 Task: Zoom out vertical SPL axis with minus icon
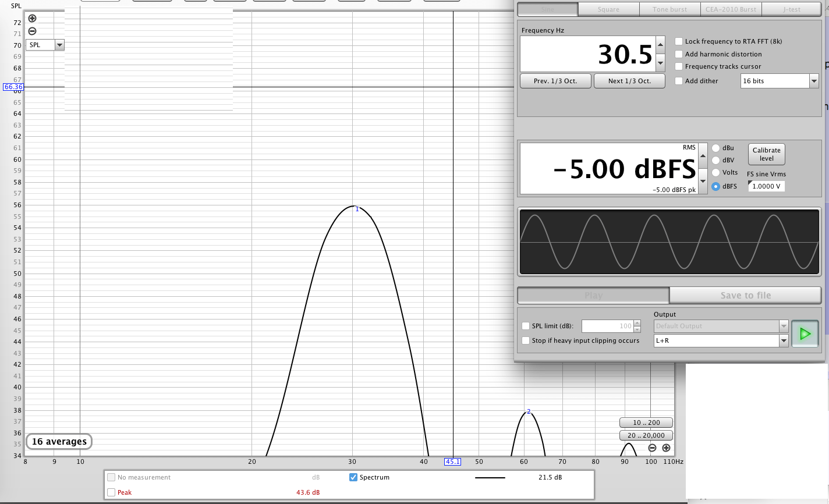[33, 31]
